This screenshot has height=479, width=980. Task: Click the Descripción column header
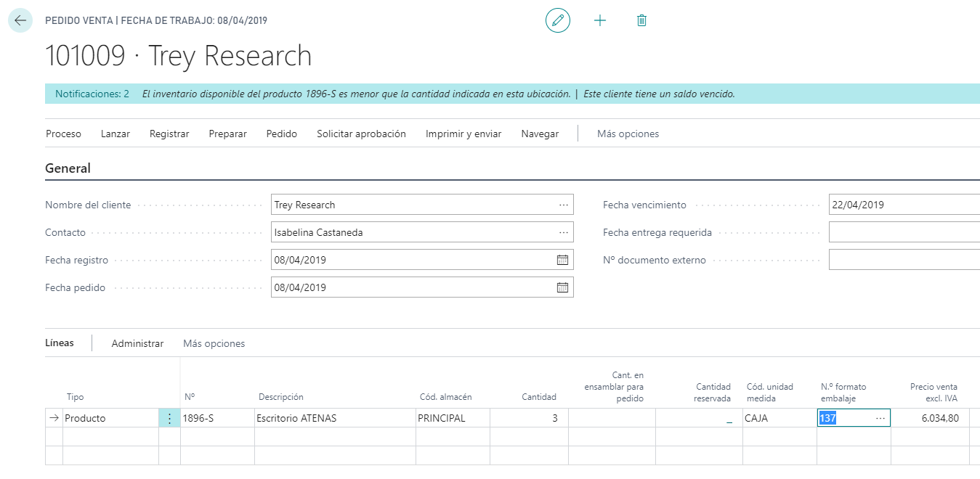pyautogui.click(x=281, y=397)
